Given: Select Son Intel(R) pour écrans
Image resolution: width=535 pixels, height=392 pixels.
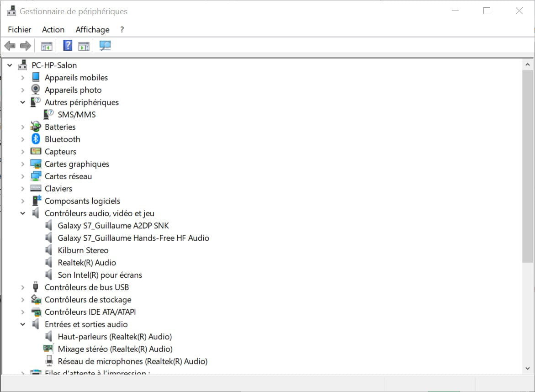Looking at the screenshot, I should click(100, 275).
